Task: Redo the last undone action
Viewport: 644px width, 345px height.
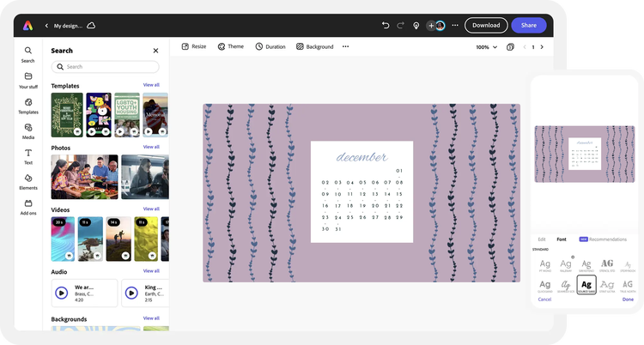Action: 400,26
